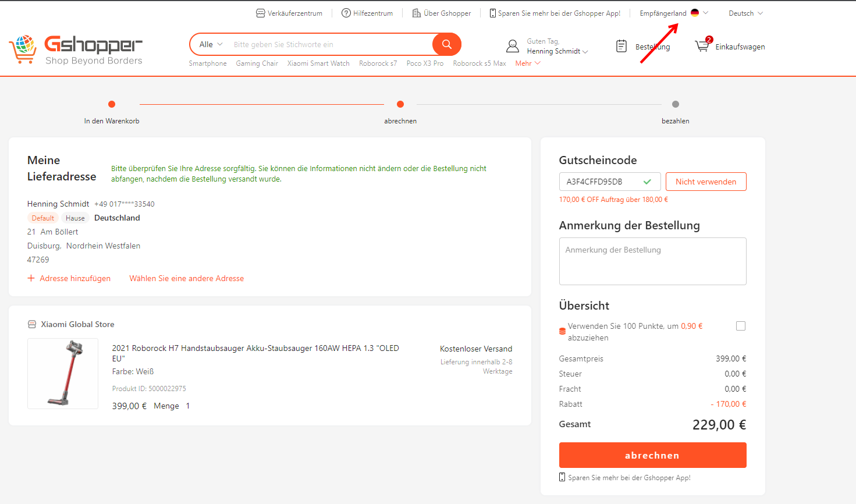Click the phone icon beside the top app promo
Screen dimensions: 856x504
[493, 13]
